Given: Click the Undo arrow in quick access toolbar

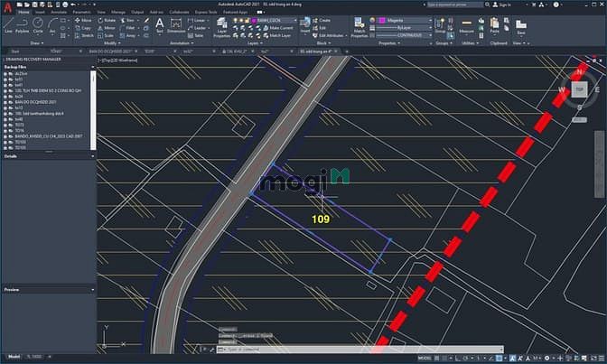Looking at the screenshot, I should [x=72, y=5].
